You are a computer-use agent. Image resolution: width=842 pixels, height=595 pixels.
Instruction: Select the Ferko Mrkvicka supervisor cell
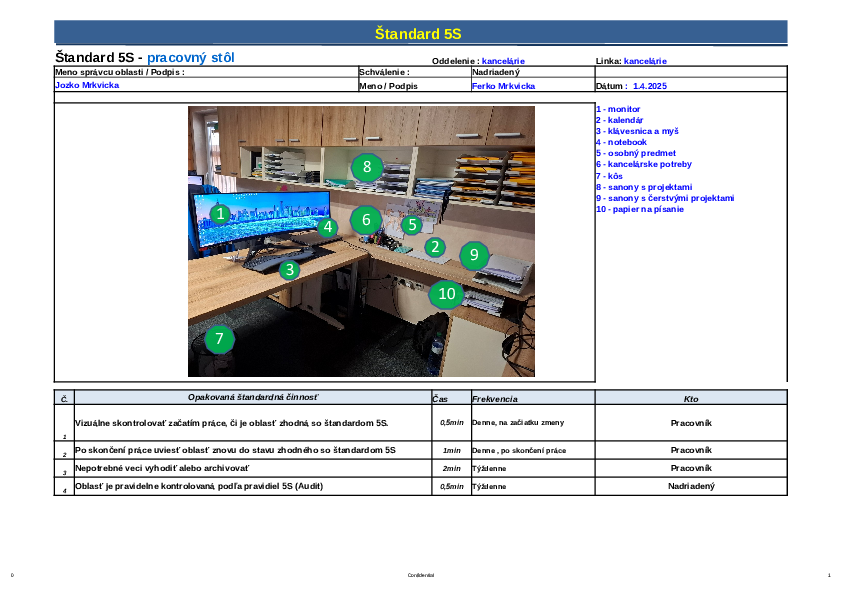tap(503, 86)
